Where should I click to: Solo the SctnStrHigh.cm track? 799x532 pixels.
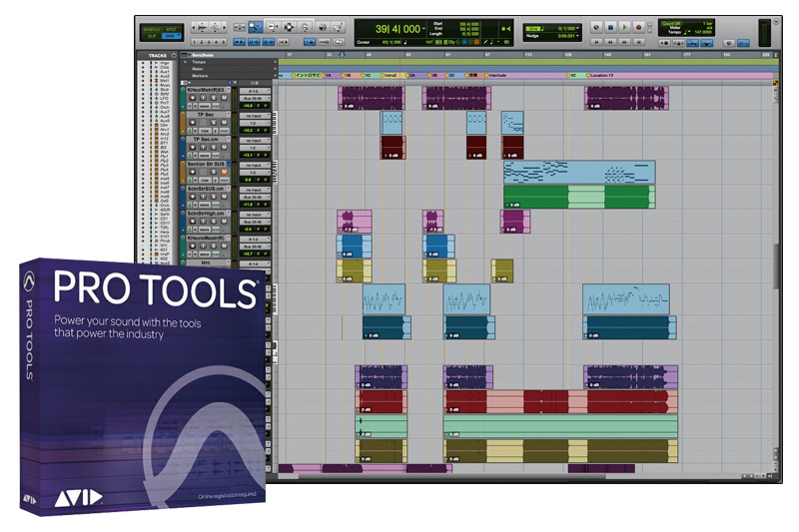pos(214,222)
